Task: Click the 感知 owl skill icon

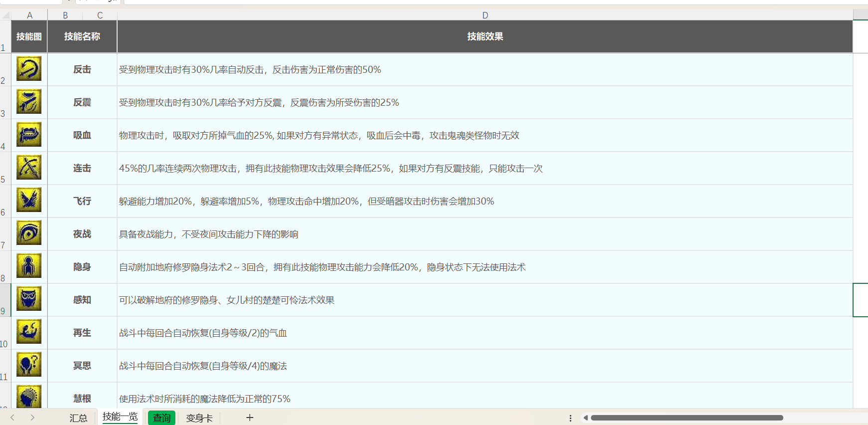Action: pyautogui.click(x=29, y=299)
